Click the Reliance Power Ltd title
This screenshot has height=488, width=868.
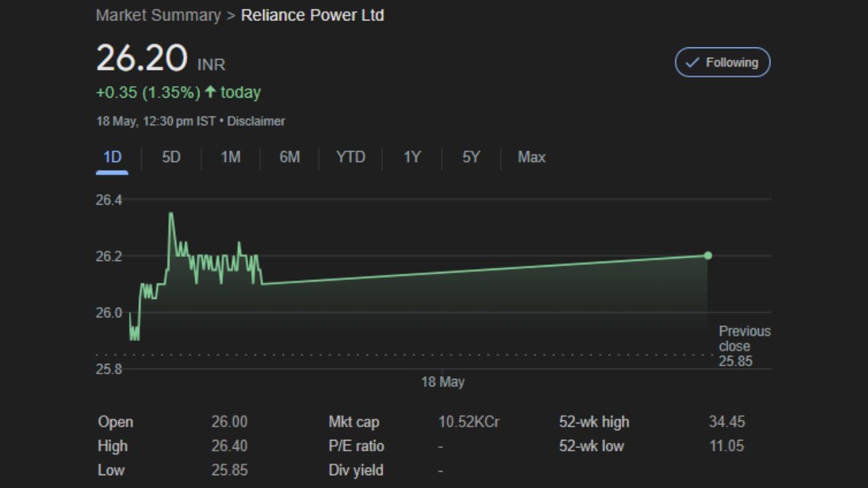[x=313, y=15]
